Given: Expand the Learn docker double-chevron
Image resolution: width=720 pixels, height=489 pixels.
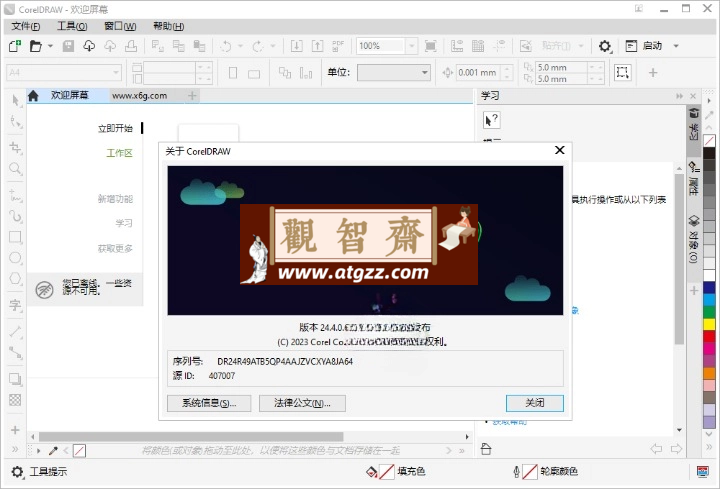Looking at the screenshot, I should tap(680, 96).
